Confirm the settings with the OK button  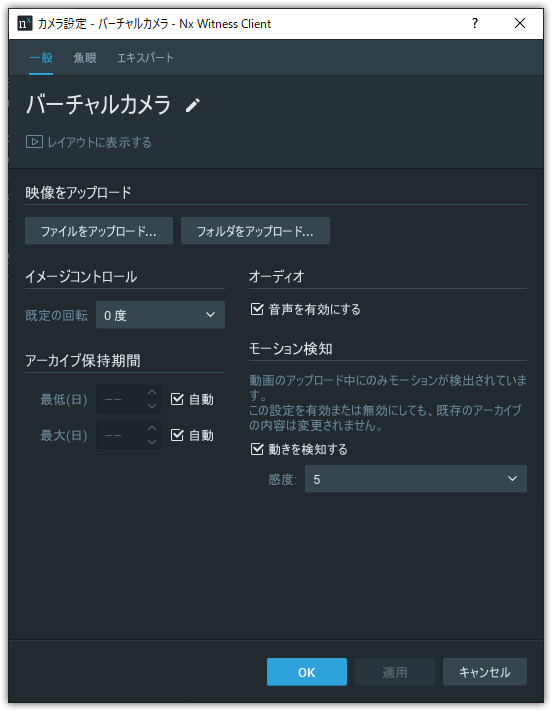pos(307,672)
